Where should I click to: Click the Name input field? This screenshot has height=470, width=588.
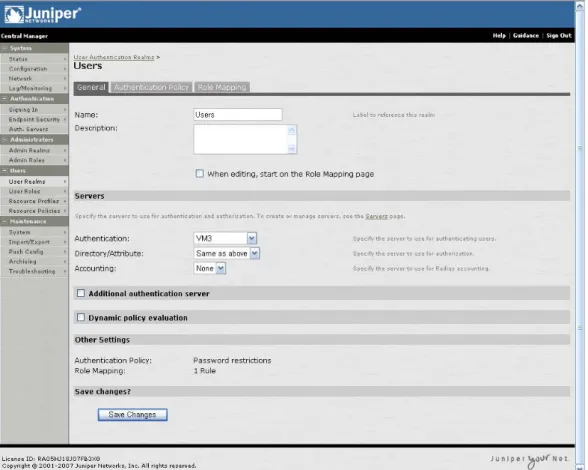coord(238,115)
